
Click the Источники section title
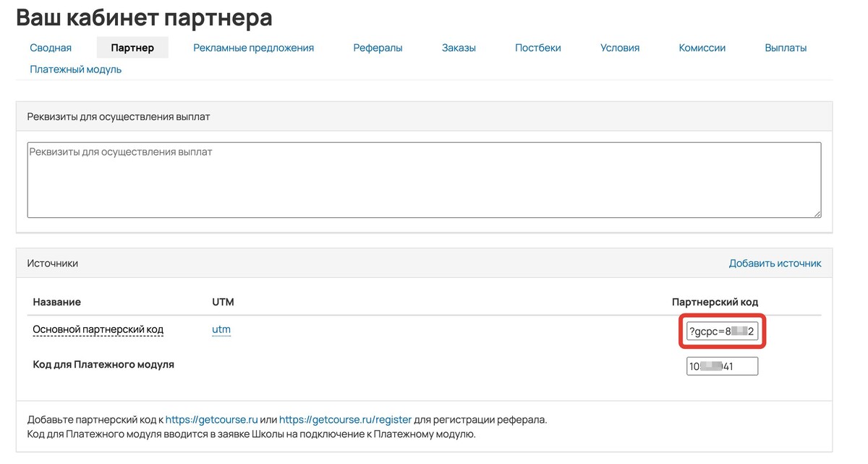53,263
